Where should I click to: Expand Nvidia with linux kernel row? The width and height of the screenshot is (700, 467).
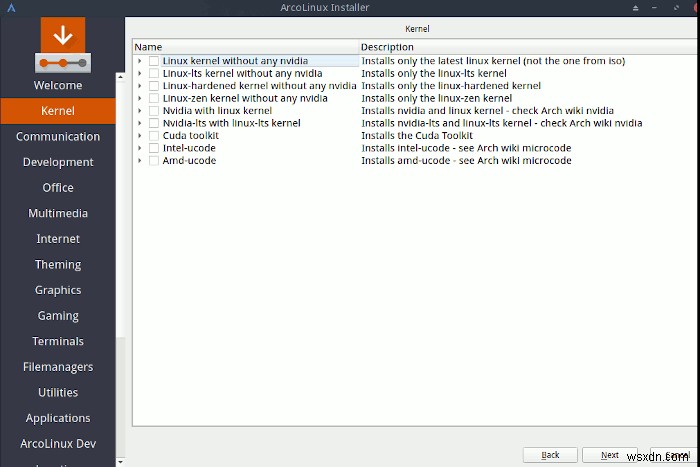coord(140,111)
